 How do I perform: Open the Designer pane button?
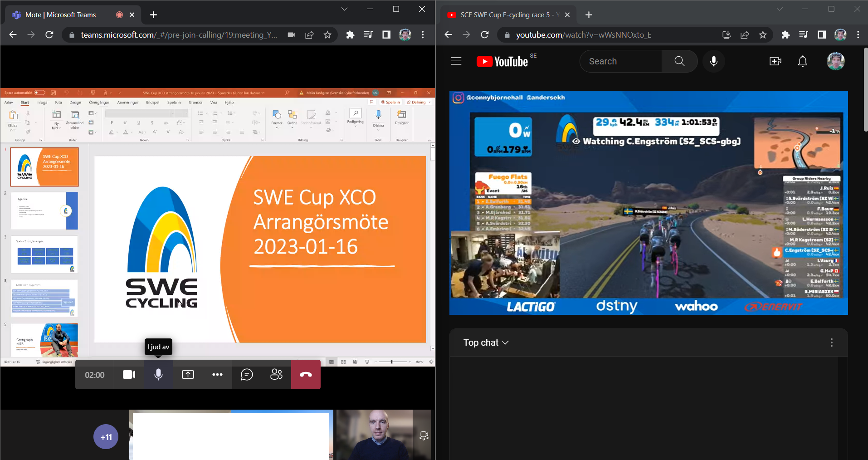pos(401,117)
